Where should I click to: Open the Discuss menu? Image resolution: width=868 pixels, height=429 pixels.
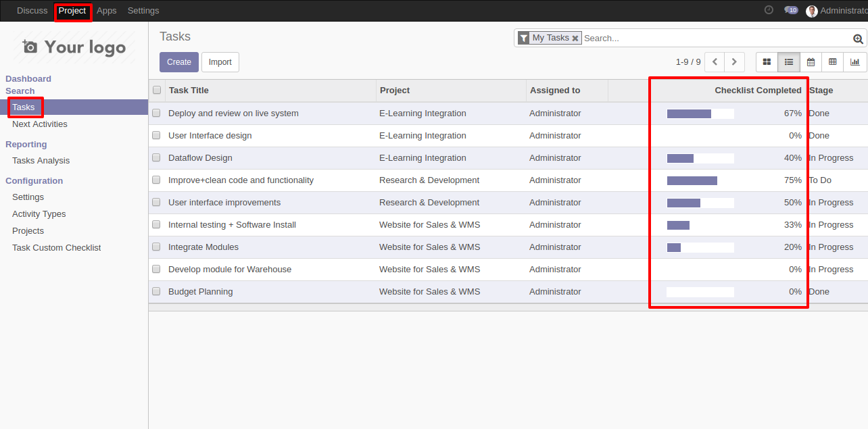[x=32, y=11]
